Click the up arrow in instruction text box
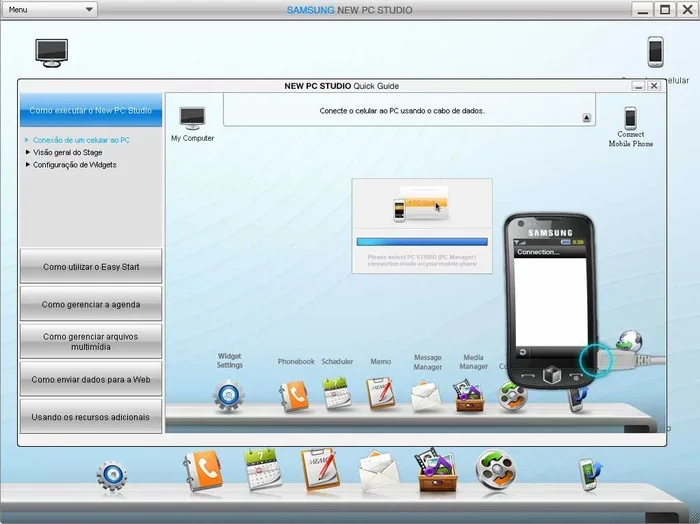700x524 pixels. pos(587,117)
